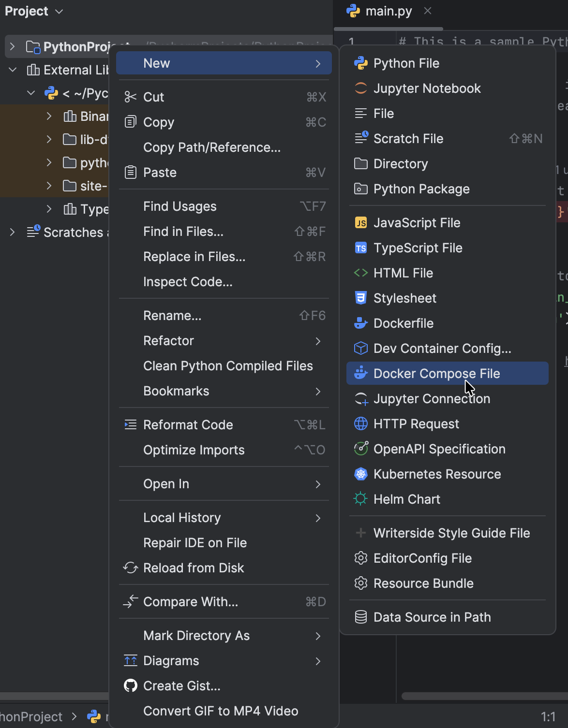Click the Writerside Style Guide plus icon
The height and width of the screenshot is (728, 568).
(361, 533)
